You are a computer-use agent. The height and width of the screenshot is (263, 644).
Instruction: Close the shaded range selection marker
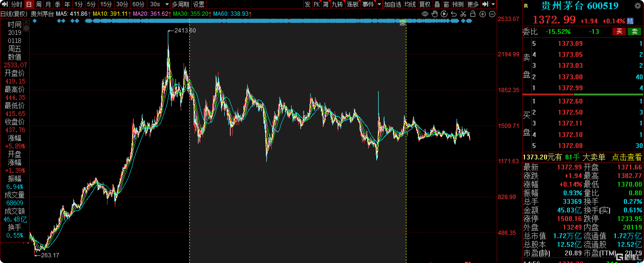tap(402, 23)
